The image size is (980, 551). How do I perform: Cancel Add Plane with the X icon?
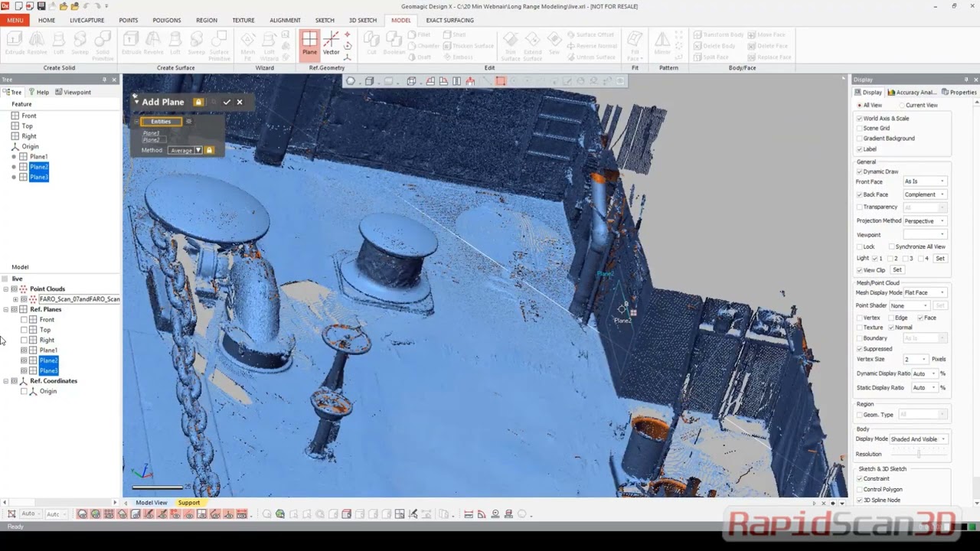tap(240, 102)
